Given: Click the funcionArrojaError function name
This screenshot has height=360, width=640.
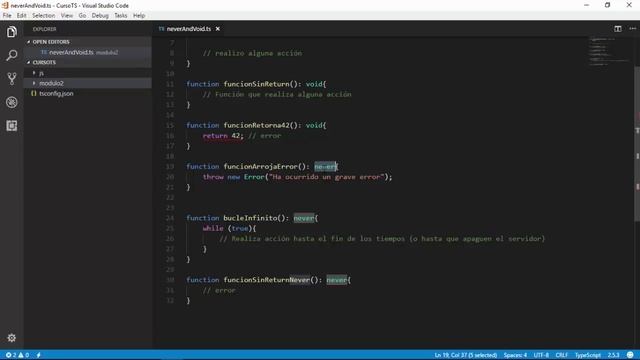Looking at the screenshot, I should coord(260,167).
